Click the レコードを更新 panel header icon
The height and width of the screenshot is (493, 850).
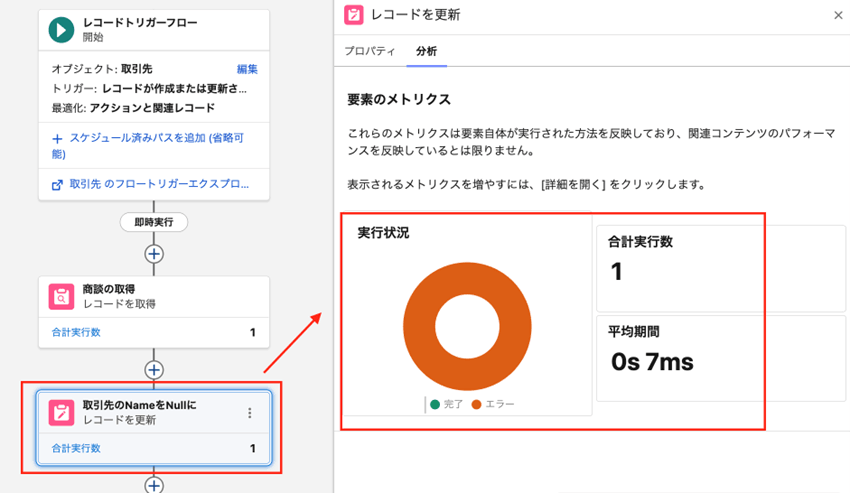353,15
